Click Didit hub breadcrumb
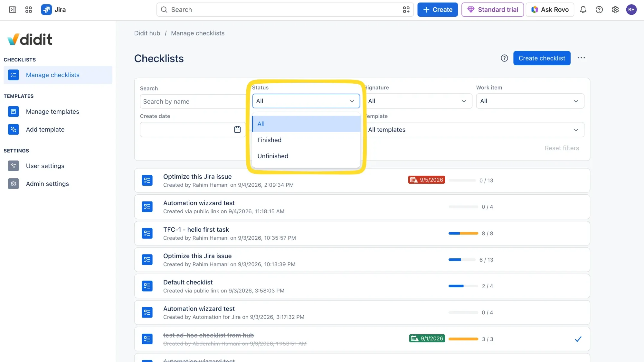This screenshot has height=362, width=644. 147,33
